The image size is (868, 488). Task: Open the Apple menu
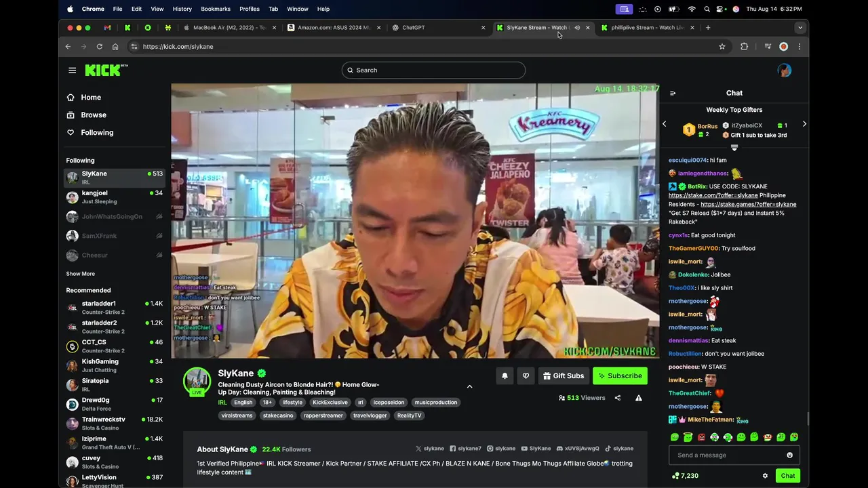click(x=70, y=9)
